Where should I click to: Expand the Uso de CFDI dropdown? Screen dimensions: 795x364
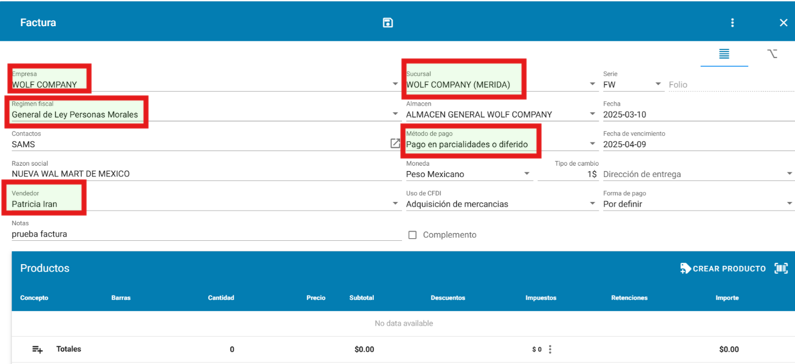point(501,200)
